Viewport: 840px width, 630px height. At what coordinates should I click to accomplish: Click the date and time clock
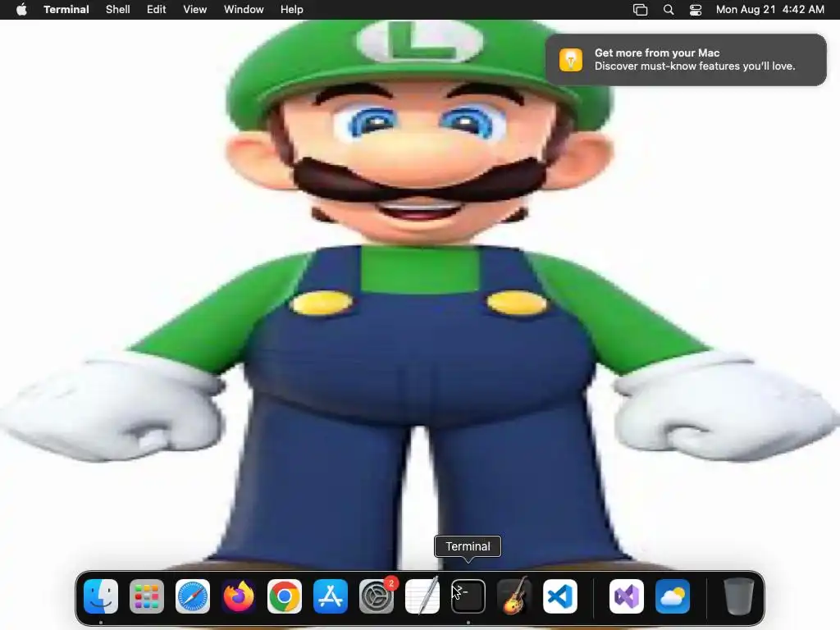[x=770, y=9]
